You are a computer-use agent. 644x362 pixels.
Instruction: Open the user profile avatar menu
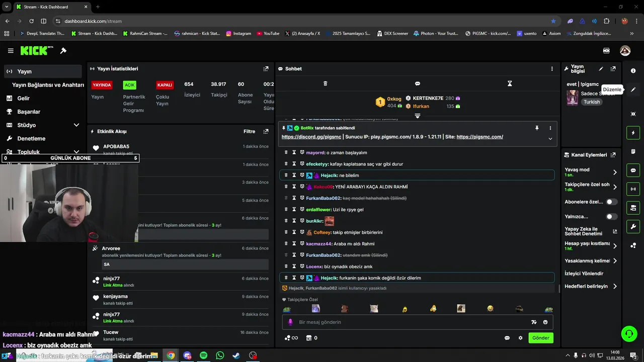tap(625, 51)
